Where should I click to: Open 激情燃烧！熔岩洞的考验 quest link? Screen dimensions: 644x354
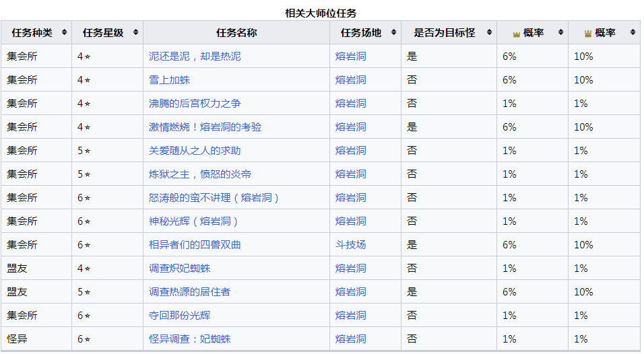tap(205, 127)
